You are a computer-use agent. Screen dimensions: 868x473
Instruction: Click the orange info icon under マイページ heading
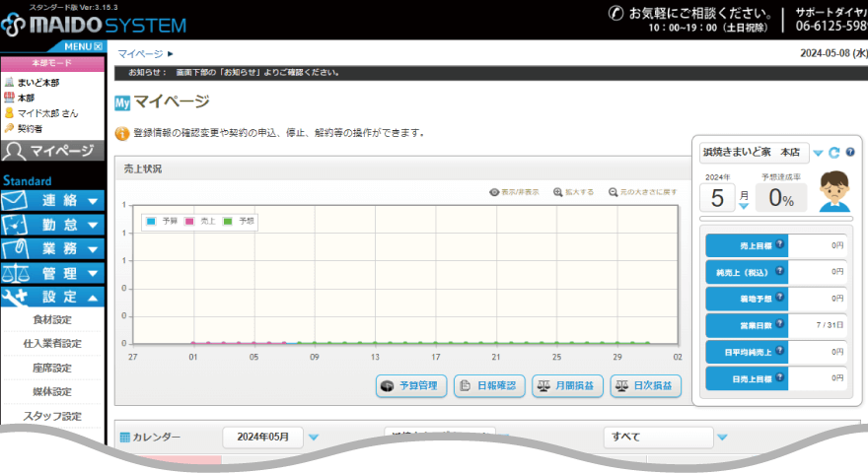[x=122, y=133]
